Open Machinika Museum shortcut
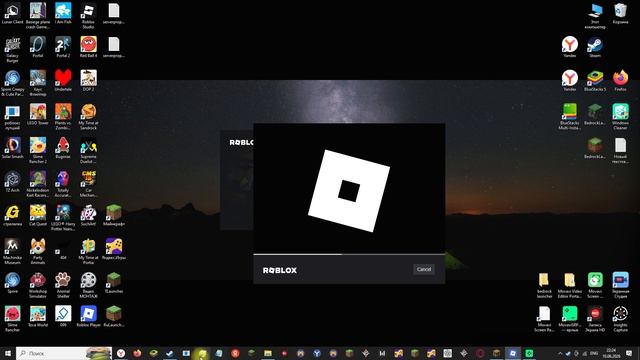The width and height of the screenshot is (640, 360). (12, 252)
